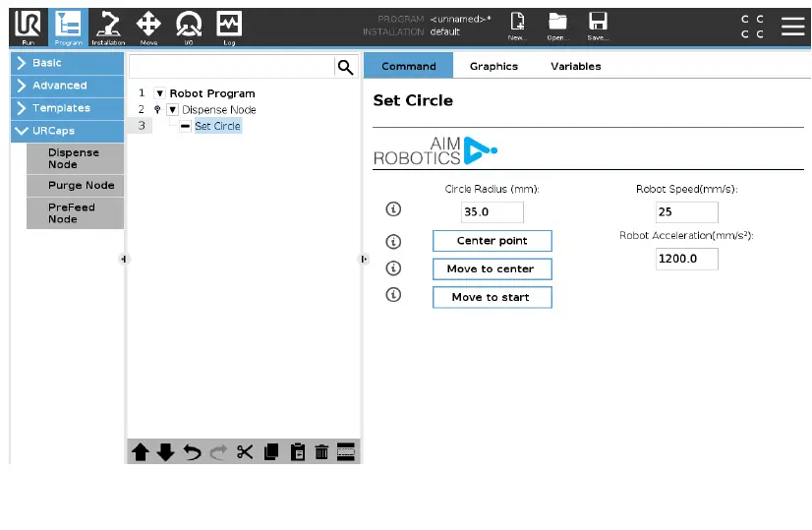Collapse the Robot Program tree node
The width and height of the screenshot is (812, 530).
point(160,93)
